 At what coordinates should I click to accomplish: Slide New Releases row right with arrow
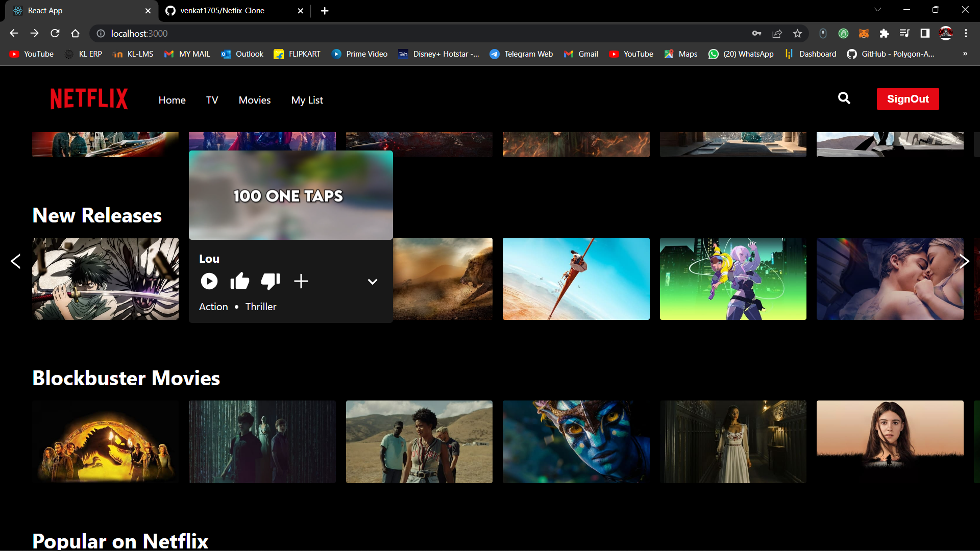tap(964, 261)
